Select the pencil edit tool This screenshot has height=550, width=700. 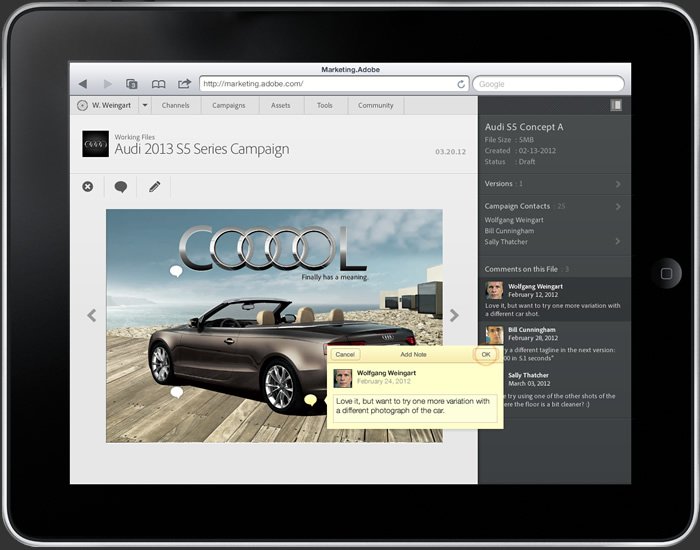click(154, 187)
